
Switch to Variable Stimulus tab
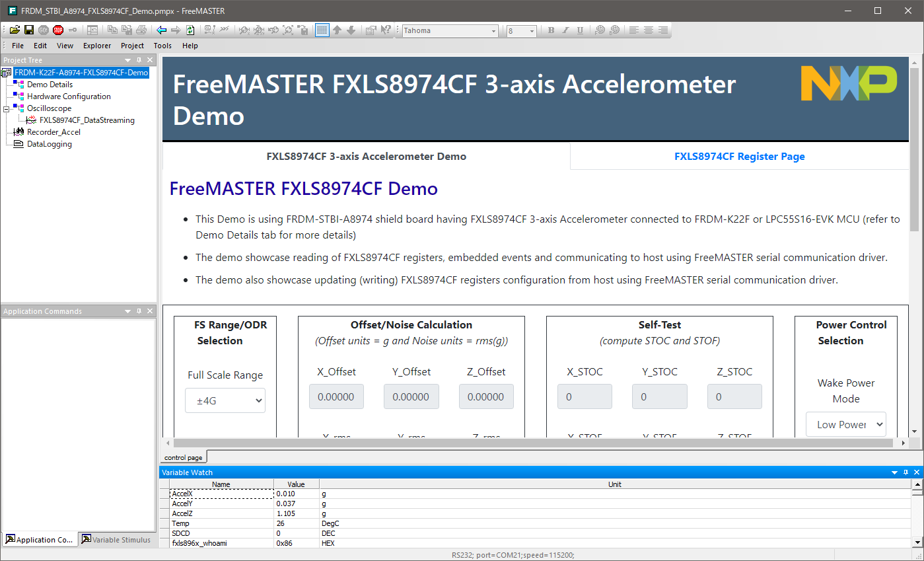click(x=116, y=540)
